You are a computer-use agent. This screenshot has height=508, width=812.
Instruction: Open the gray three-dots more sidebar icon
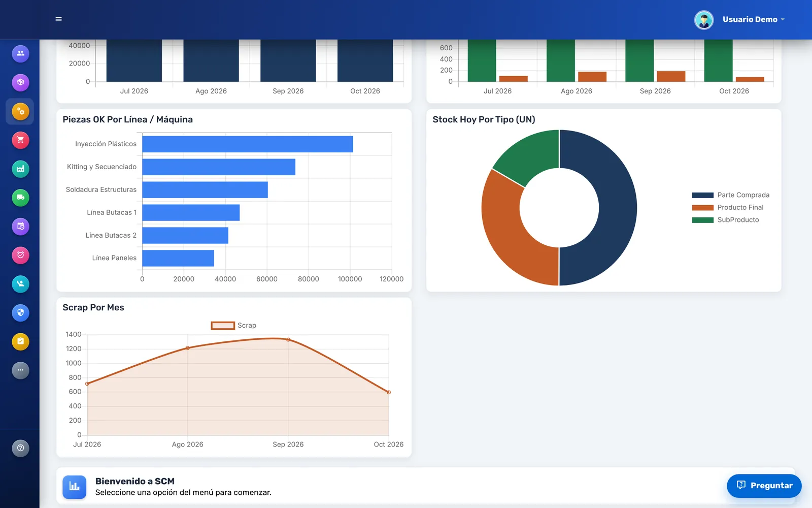(20, 370)
